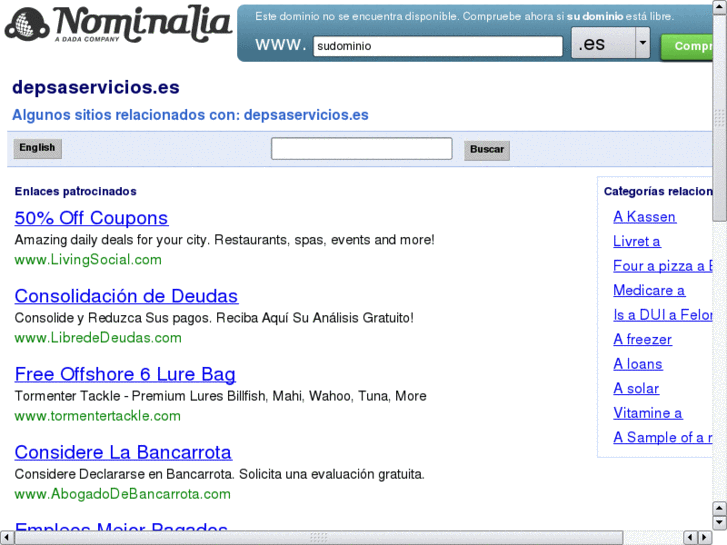Open the Free Offshore 6 Lure Bag link

(125, 374)
